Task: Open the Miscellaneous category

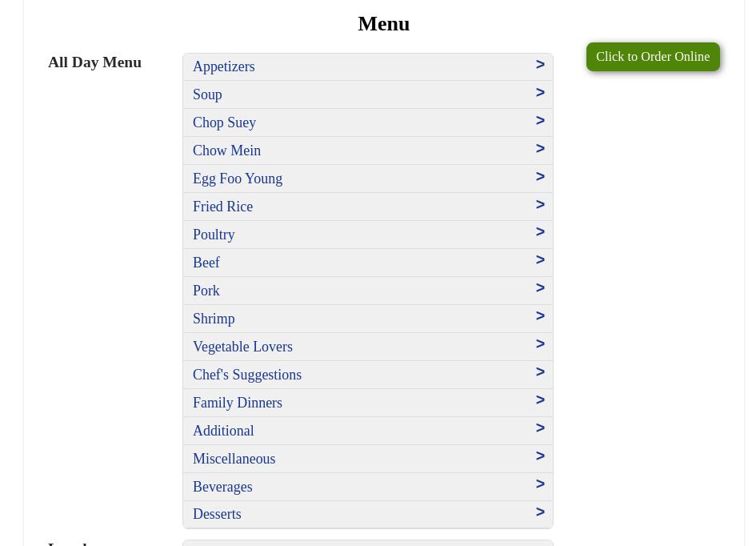Action: click(x=234, y=459)
